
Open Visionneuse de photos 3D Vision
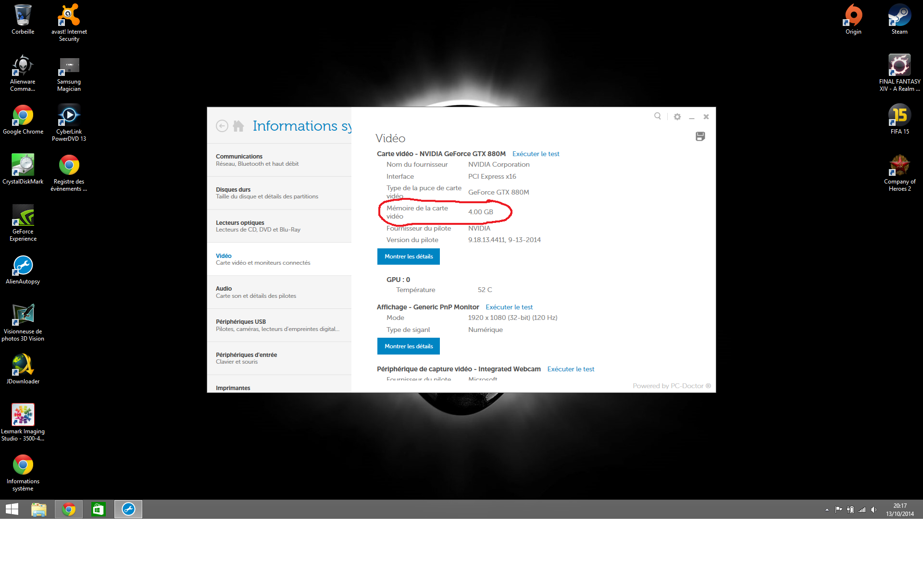[23, 322]
